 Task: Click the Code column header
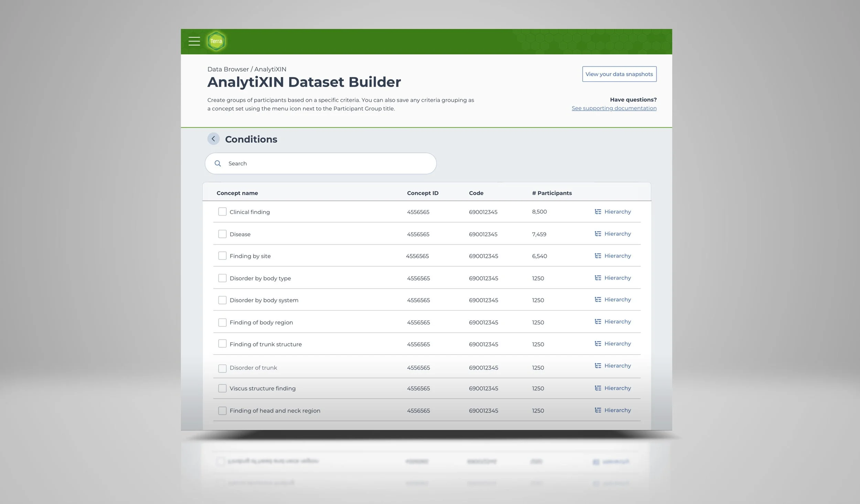point(476,193)
